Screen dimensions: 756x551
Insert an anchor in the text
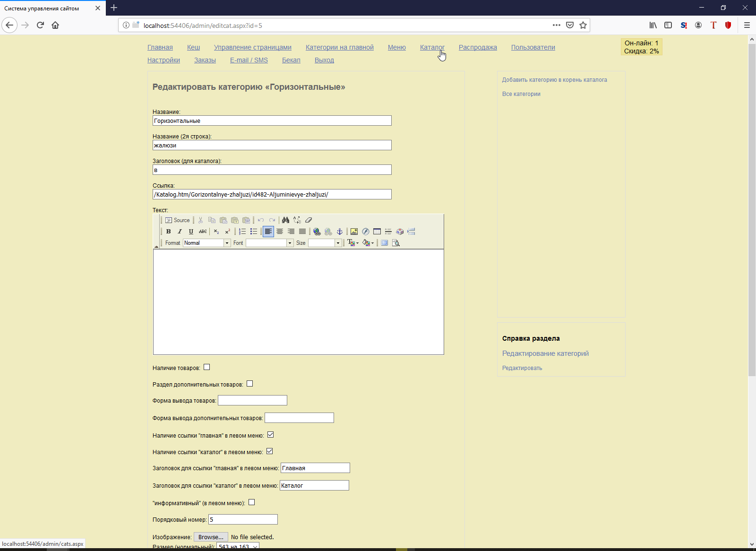[x=339, y=232]
